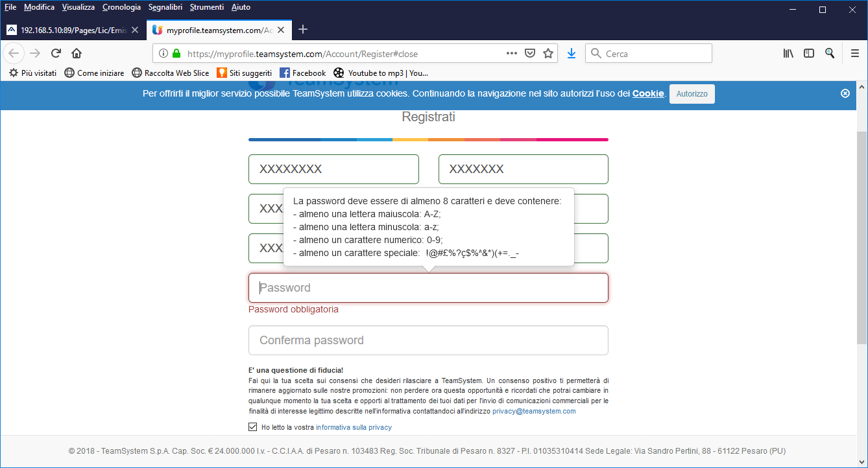Open the File menu
Viewport: 868px width, 468px height.
[10, 7]
